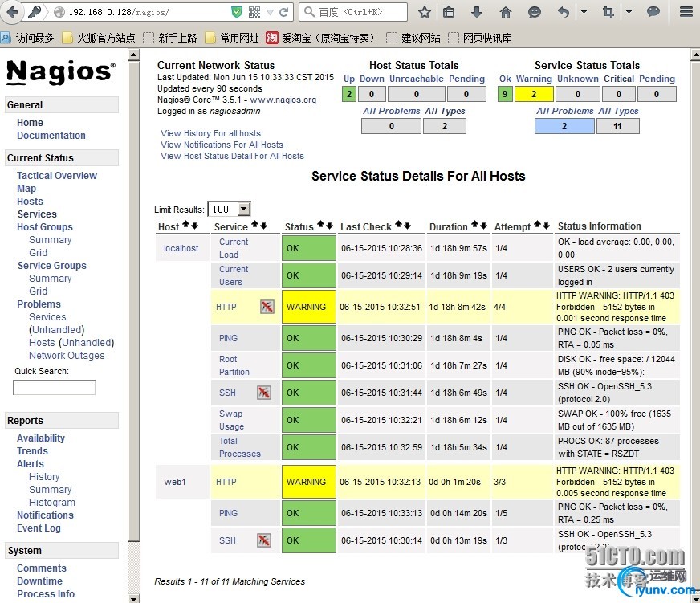This screenshot has height=603, width=700.
Task: Open the Downtime link in System section
Action: [x=39, y=581]
